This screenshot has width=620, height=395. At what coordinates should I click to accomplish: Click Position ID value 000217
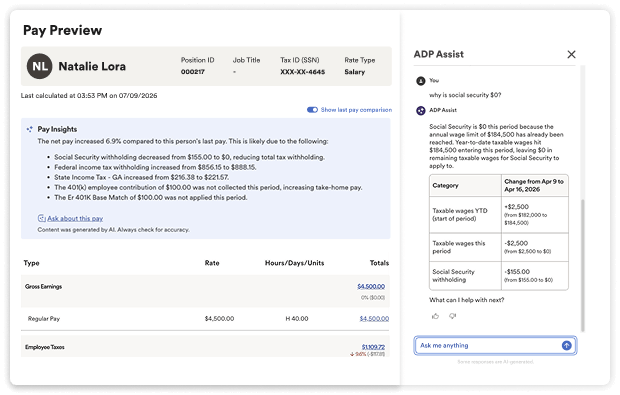click(193, 72)
